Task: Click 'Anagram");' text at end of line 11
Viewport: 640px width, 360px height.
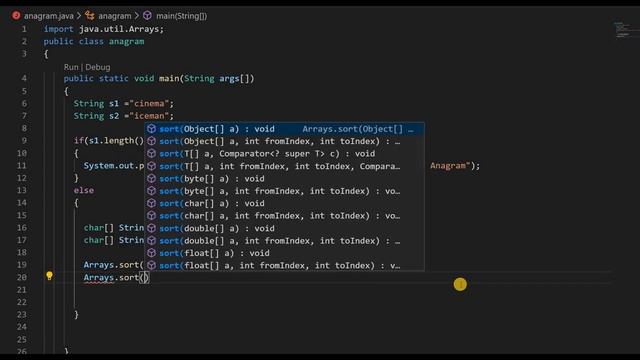Action: (x=455, y=166)
